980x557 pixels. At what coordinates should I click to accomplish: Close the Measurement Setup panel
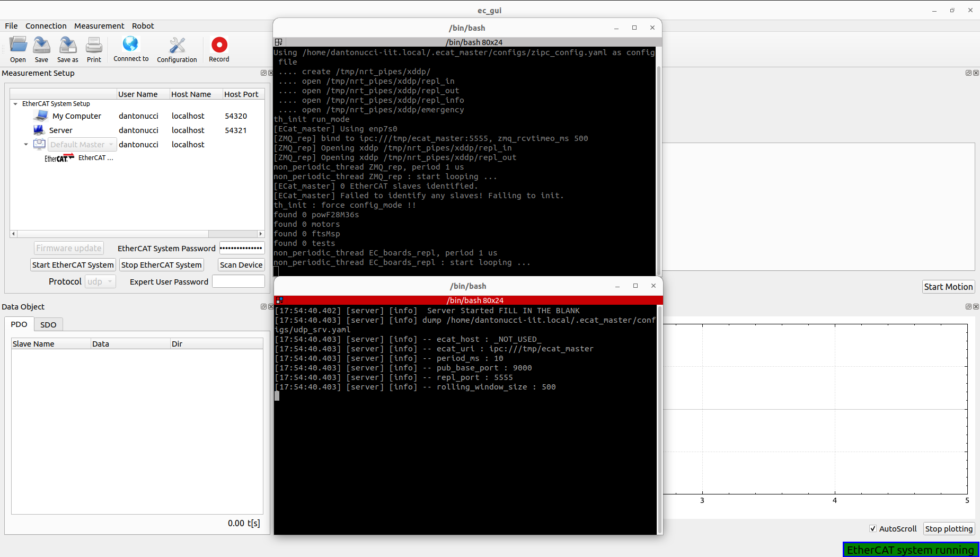point(270,73)
